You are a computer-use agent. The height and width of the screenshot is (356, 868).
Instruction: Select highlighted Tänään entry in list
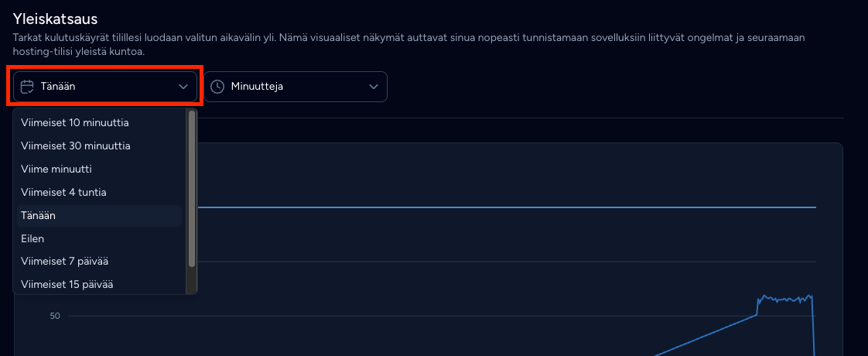pyautogui.click(x=99, y=215)
